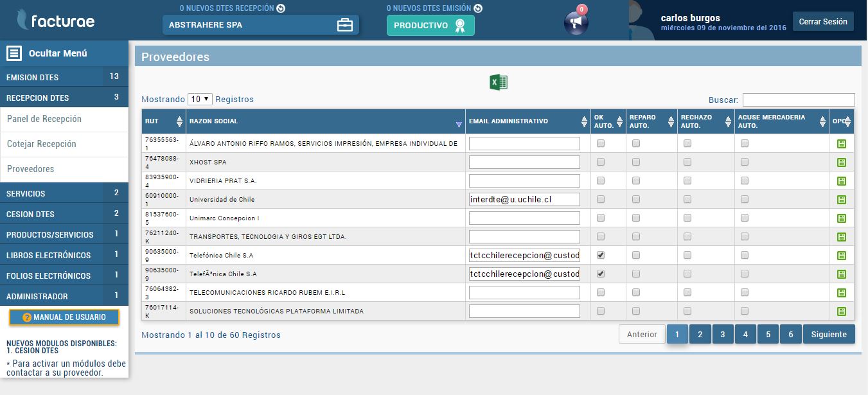Sort by OK Auto. column arrows

coord(619,121)
